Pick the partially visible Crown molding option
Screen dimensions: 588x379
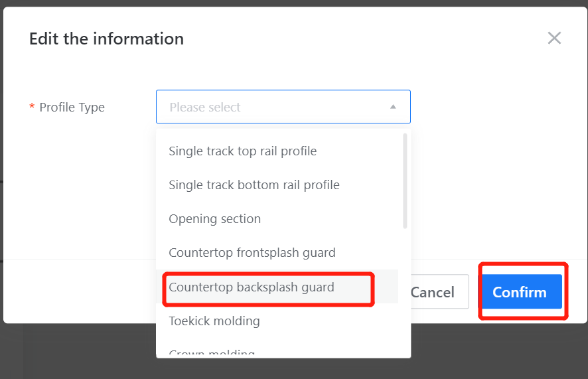point(211,353)
